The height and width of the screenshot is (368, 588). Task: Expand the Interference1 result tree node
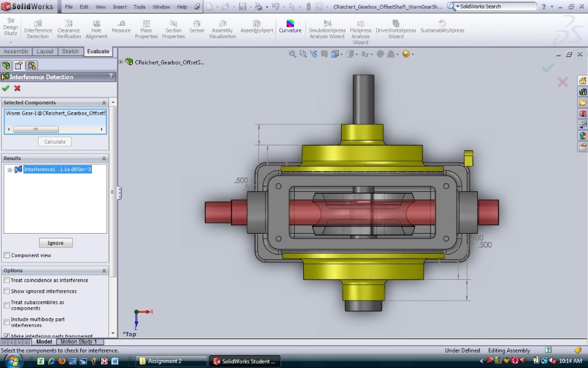point(10,170)
